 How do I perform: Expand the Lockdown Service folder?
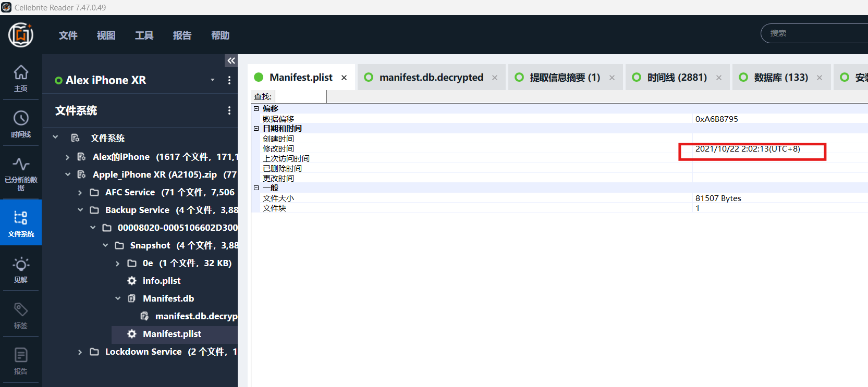click(x=80, y=352)
